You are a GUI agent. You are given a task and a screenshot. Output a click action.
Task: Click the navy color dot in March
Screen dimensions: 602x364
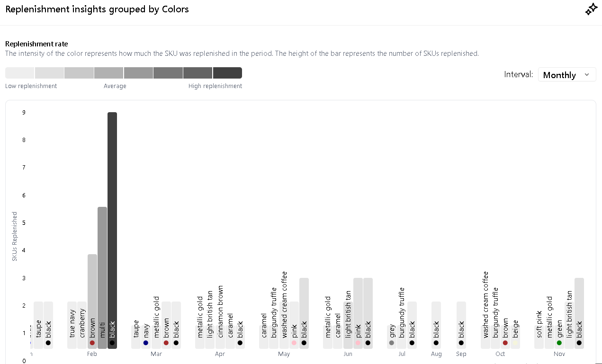(146, 343)
